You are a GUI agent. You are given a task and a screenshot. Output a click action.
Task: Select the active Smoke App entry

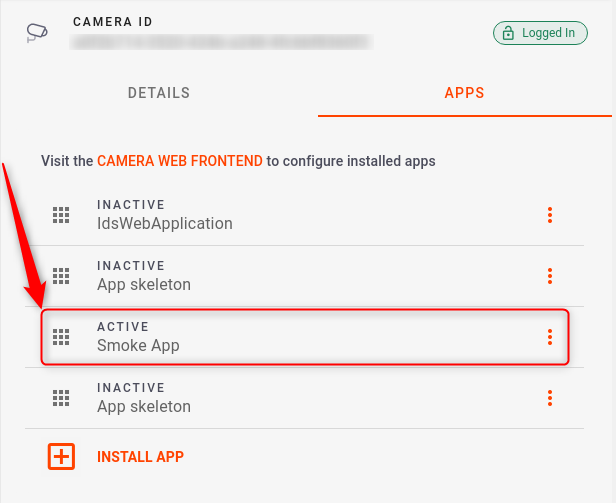click(304, 337)
